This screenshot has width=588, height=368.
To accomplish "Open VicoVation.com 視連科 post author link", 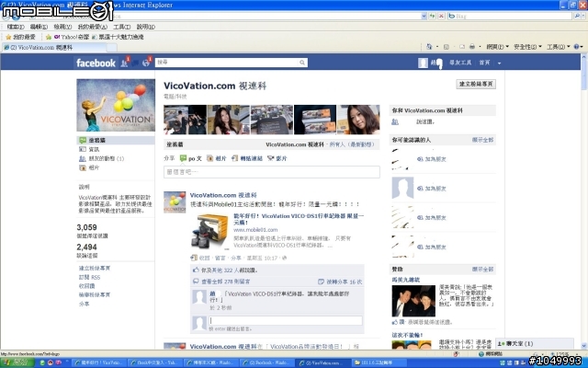I will click(223, 195).
